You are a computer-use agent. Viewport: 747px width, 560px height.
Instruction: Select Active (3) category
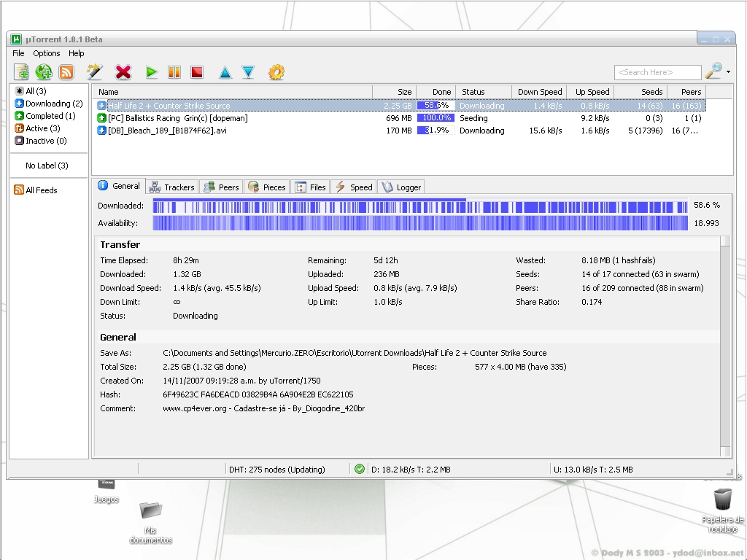point(38,128)
